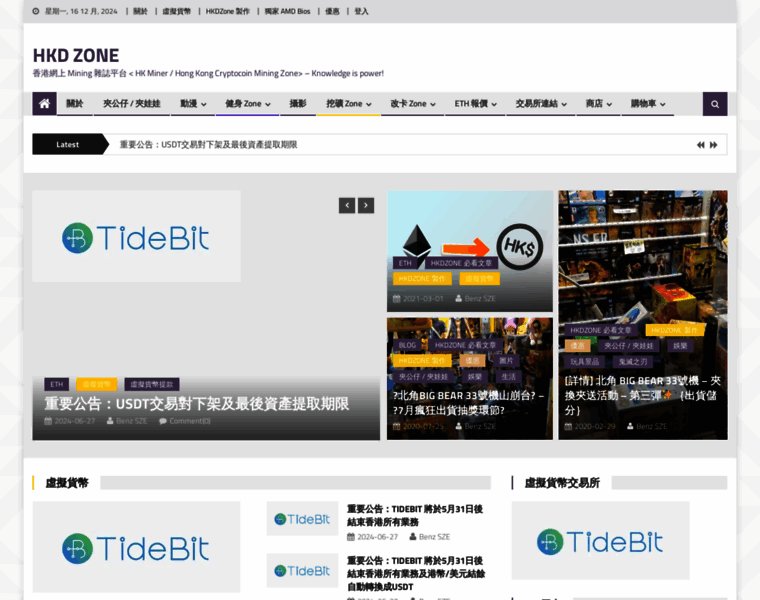Go to the home icon in navigation
Image resolution: width=760 pixels, height=600 pixels.
pos(44,104)
